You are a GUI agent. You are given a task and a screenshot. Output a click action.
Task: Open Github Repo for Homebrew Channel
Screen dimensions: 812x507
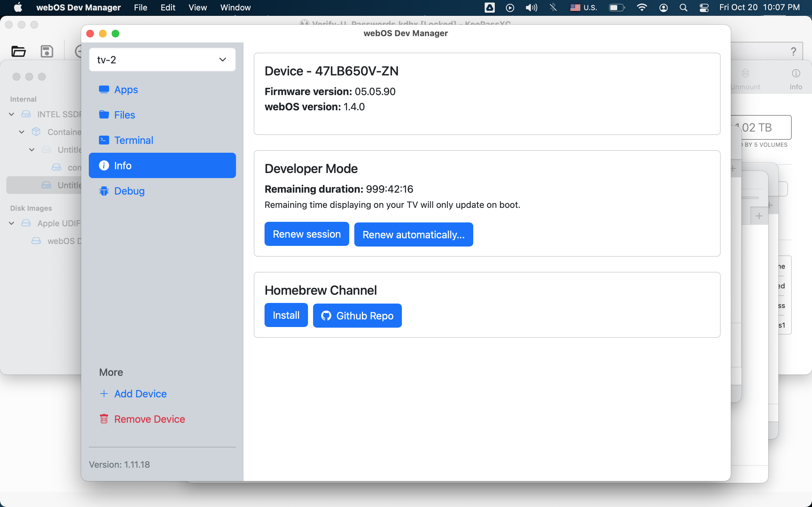(x=357, y=316)
